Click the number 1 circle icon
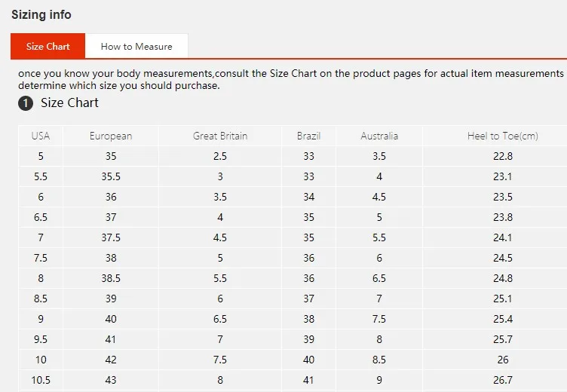This screenshot has width=567, height=392. 26,103
